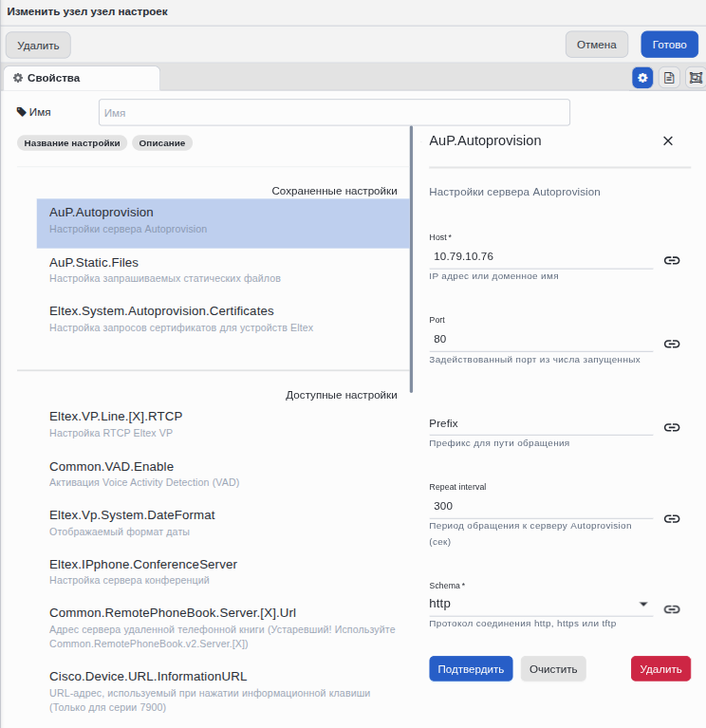Click the link icon beside Prefix field
This screenshot has width=706, height=728.
[671, 427]
